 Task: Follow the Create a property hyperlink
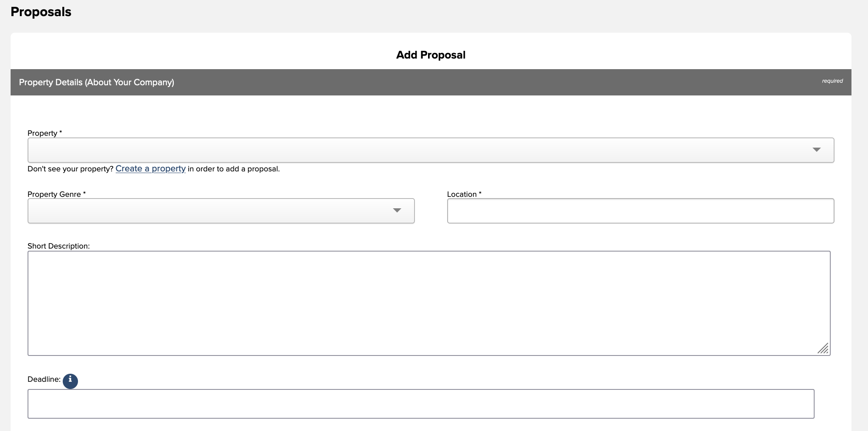[x=150, y=168]
